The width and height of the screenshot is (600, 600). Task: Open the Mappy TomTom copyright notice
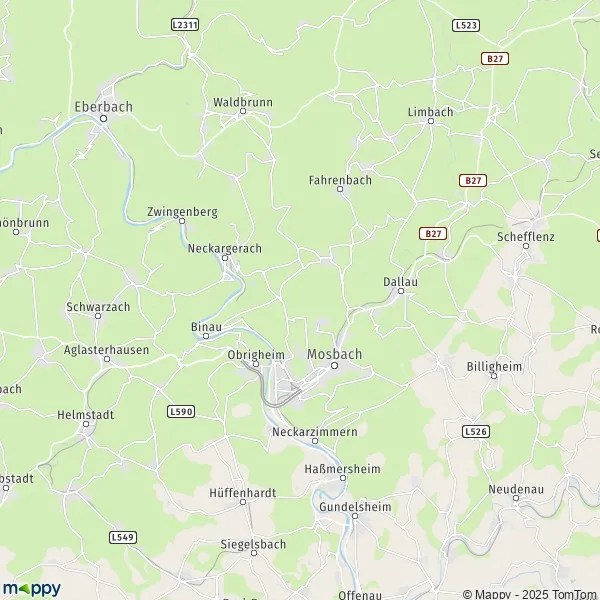point(531,594)
